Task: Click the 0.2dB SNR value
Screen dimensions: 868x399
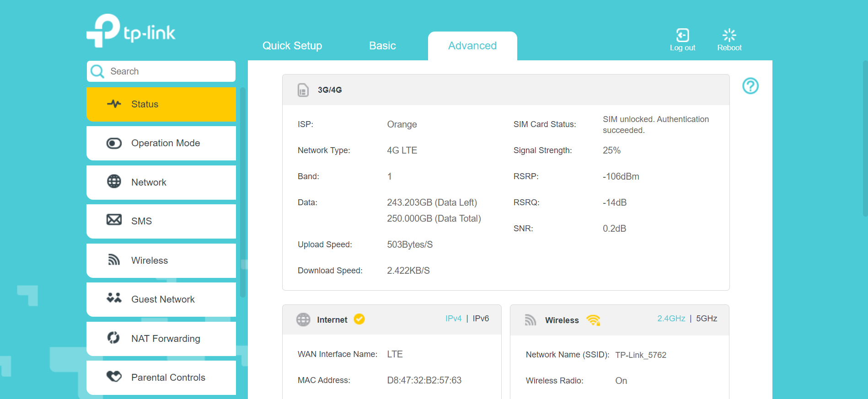Action: click(x=614, y=229)
